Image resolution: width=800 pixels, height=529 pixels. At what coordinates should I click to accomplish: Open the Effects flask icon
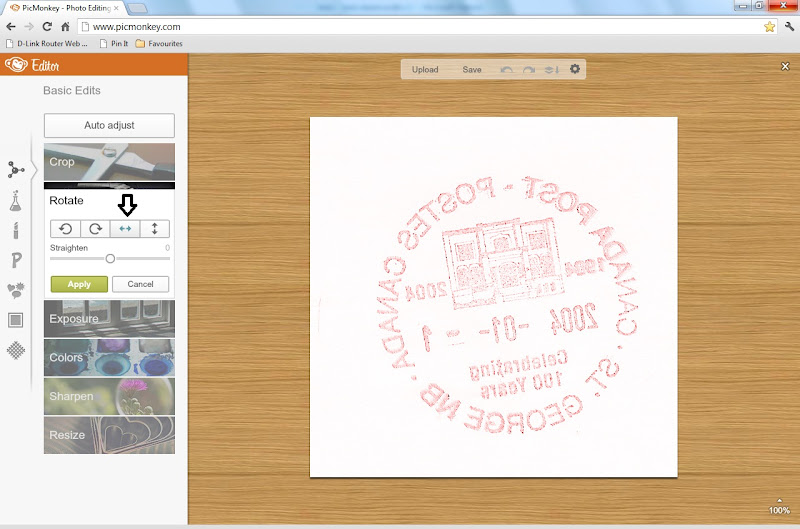pos(15,201)
